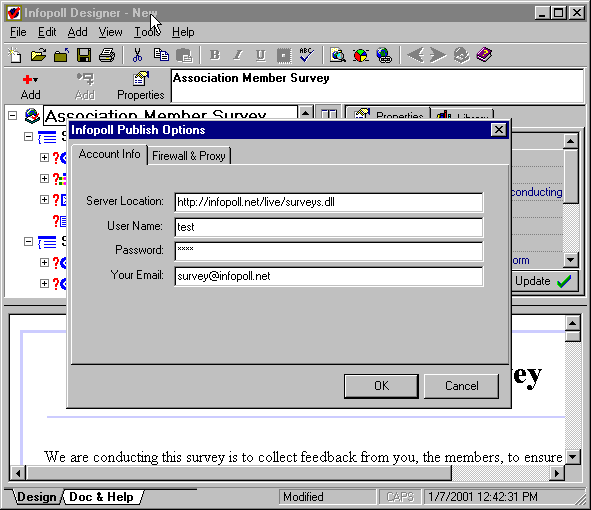Image resolution: width=591 pixels, height=510 pixels.
Task: Cut selection with scissors icon
Action: [x=138, y=55]
